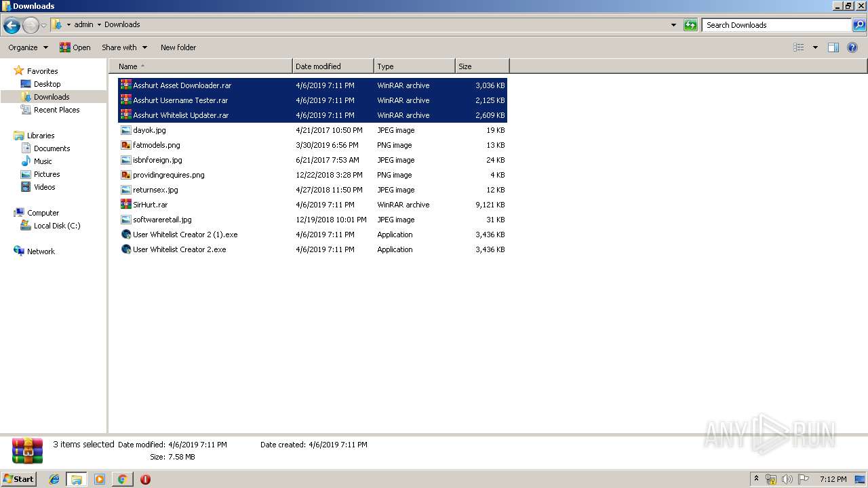Select User Whitelist Creator 2 (1).exe icon

click(126, 235)
